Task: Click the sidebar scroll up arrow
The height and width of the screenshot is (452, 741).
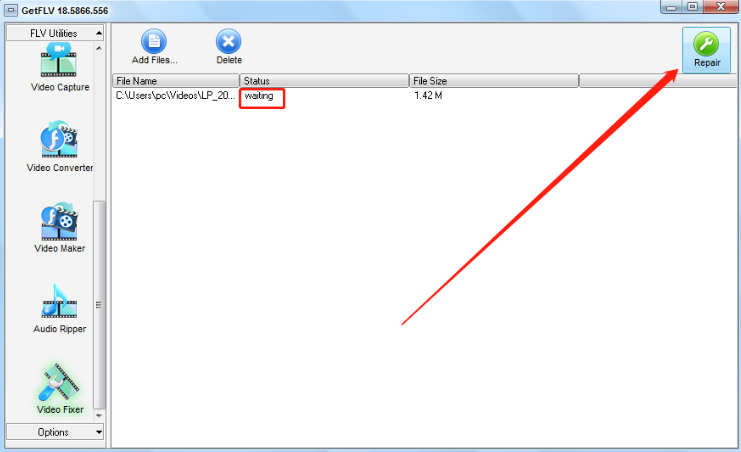Action: 99,48
